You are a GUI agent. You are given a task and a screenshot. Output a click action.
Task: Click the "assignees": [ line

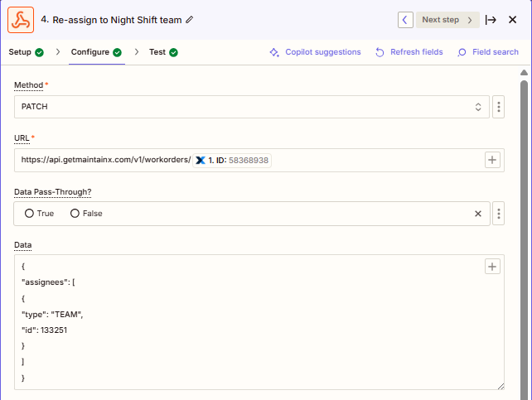point(48,282)
